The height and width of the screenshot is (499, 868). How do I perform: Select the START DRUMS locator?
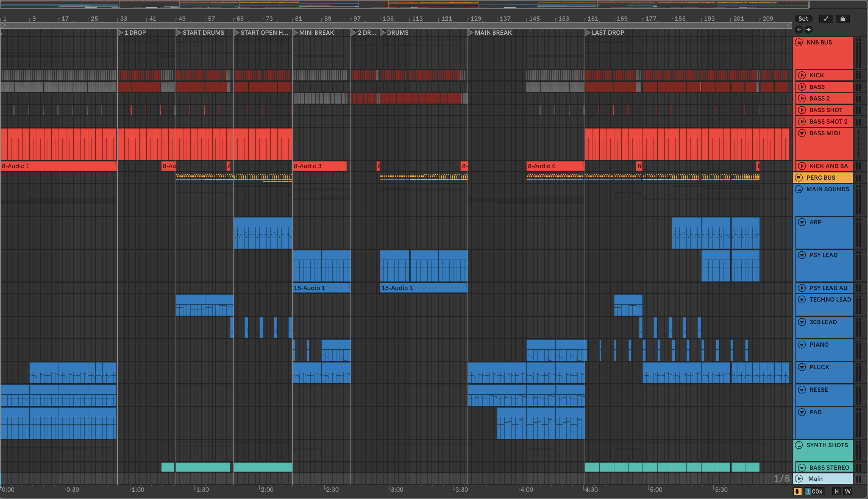tap(200, 33)
